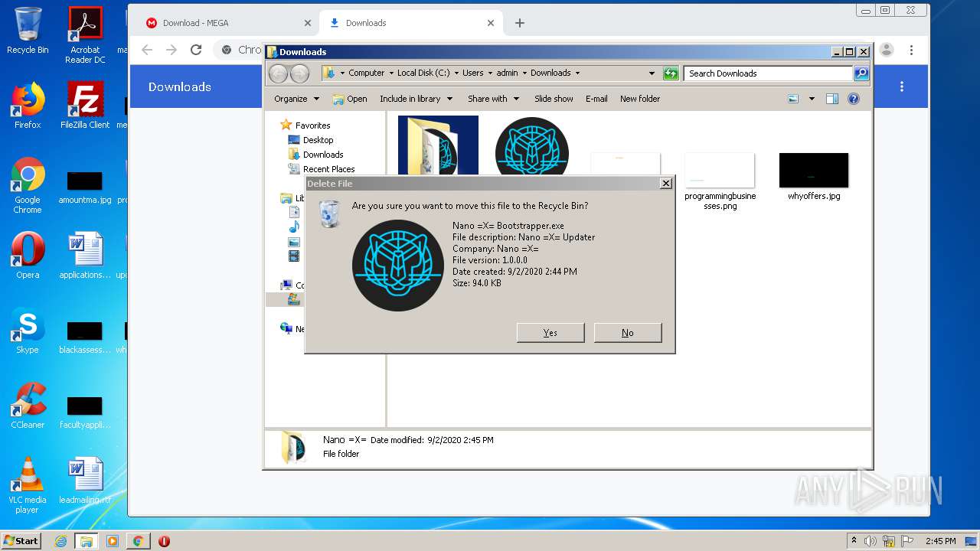Open Skype desktop shortcut

pyautogui.click(x=28, y=331)
